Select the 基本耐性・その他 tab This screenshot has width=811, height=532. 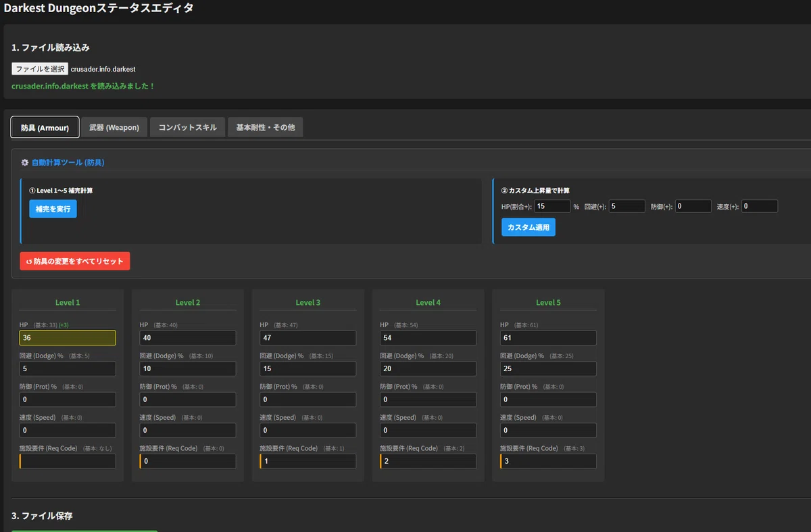tap(266, 127)
